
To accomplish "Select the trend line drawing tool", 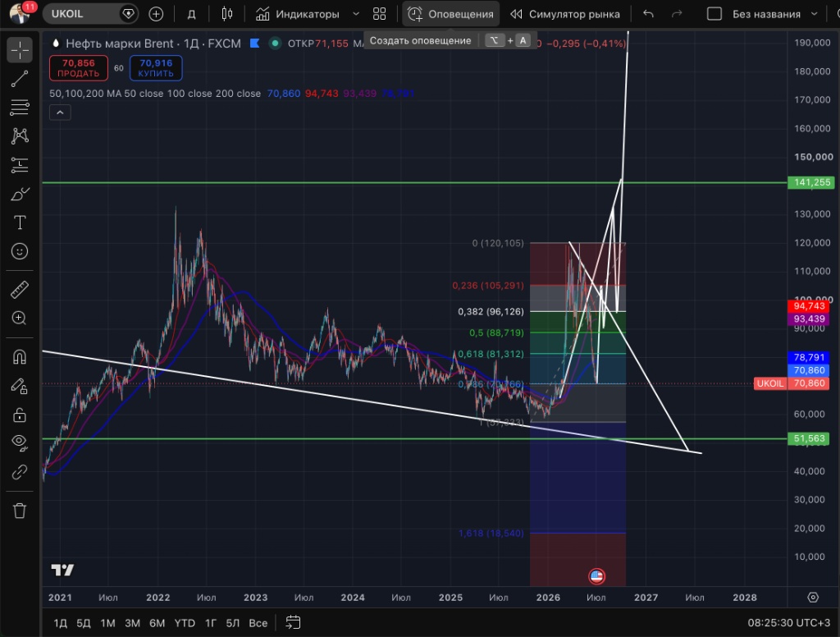I will [x=20, y=79].
